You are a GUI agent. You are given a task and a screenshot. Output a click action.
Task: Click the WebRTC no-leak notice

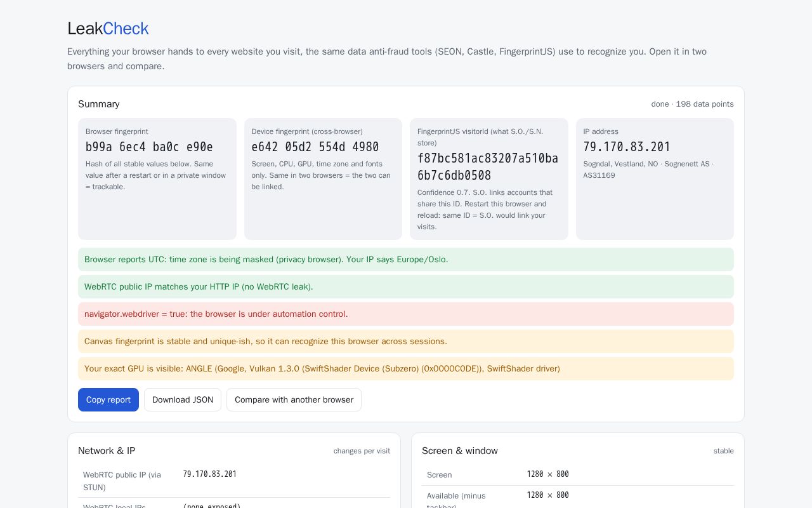point(406,286)
